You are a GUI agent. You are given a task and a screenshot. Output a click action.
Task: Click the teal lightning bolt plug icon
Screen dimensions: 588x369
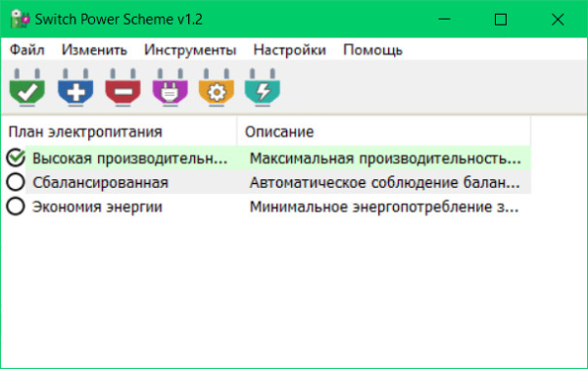point(263,87)
